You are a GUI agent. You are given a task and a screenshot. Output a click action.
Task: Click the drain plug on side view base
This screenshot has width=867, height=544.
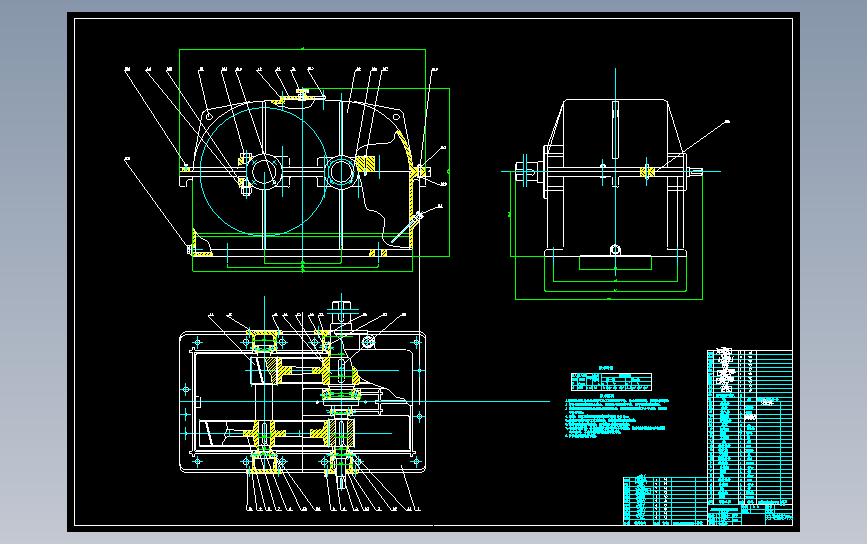(615, 250)
